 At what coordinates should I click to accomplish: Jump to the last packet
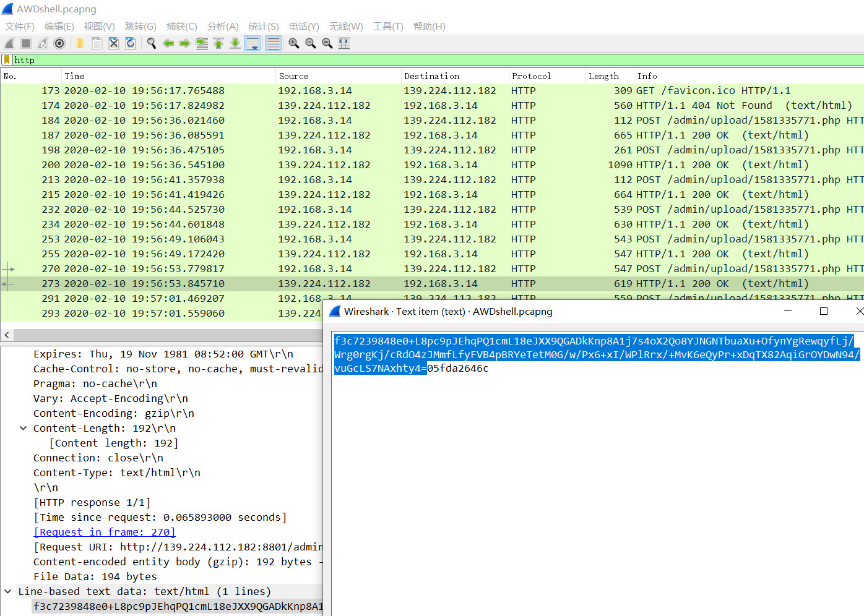[x=236, y=43]
